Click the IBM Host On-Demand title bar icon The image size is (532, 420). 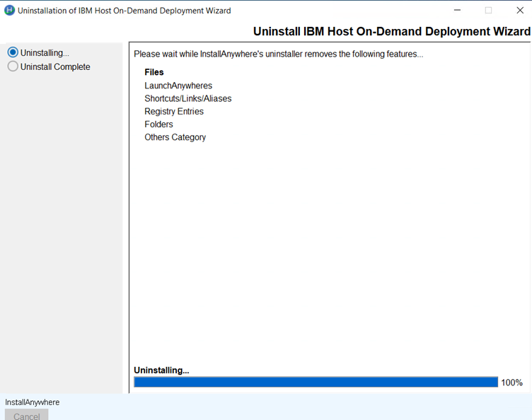coord(9,11)
